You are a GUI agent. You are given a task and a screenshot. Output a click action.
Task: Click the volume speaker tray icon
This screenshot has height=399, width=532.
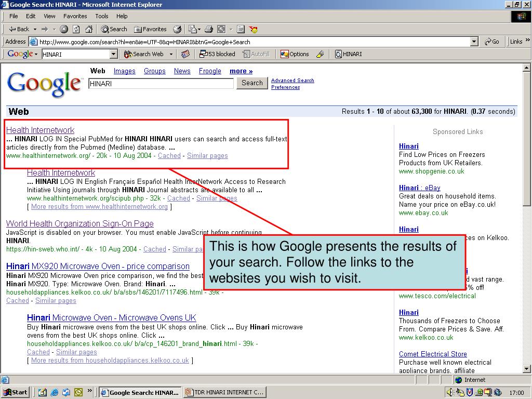pos(450,392)
